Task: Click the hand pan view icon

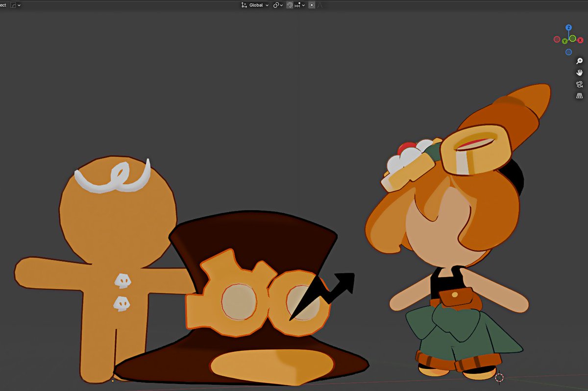Action: pyautogui.click(x=580, y=73)
